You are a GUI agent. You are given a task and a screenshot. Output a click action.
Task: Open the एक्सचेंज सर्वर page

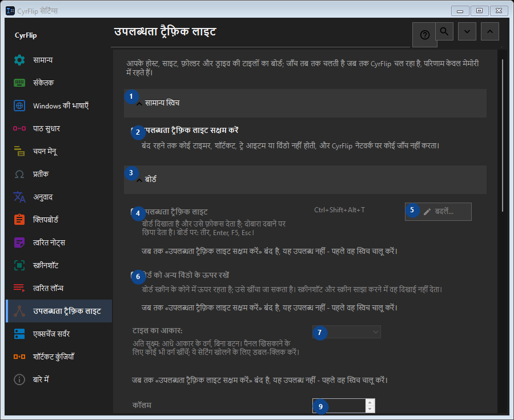pos(59,334)
